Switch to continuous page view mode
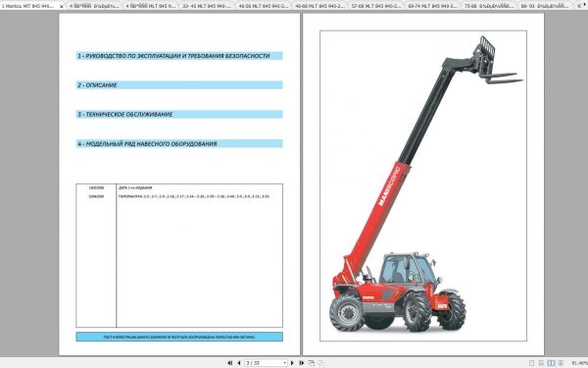Screen dimensions: 588x368 pos(541,363)
